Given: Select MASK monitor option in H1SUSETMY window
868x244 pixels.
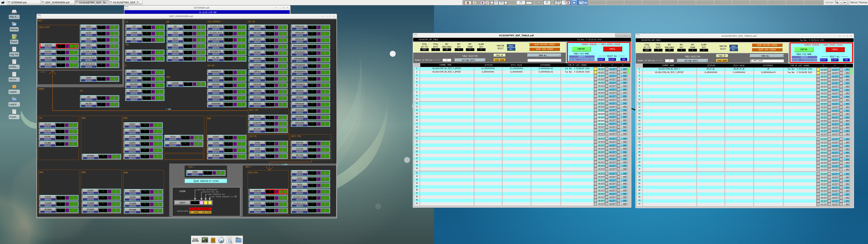Looking at the screenshot, I should pos(511,46).
